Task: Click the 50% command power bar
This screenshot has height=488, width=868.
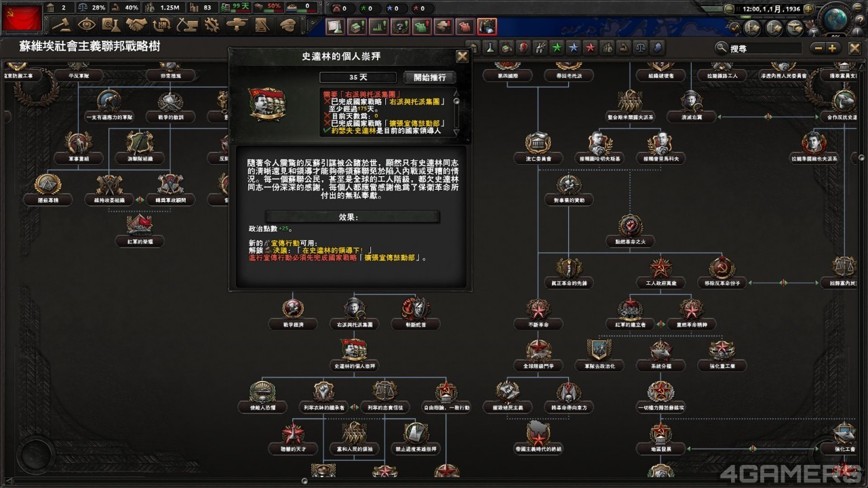Action: tap(269, 7)
